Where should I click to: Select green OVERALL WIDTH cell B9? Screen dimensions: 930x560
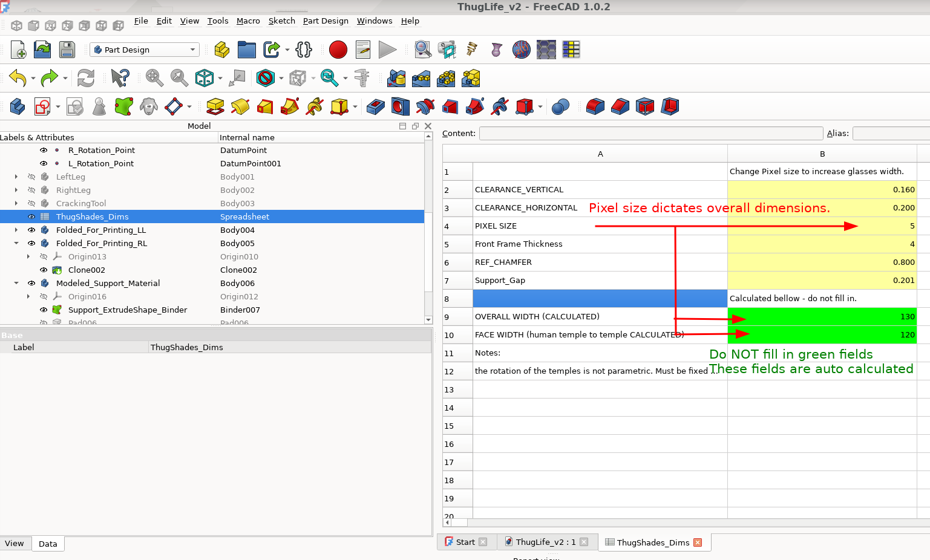point(822,317)
